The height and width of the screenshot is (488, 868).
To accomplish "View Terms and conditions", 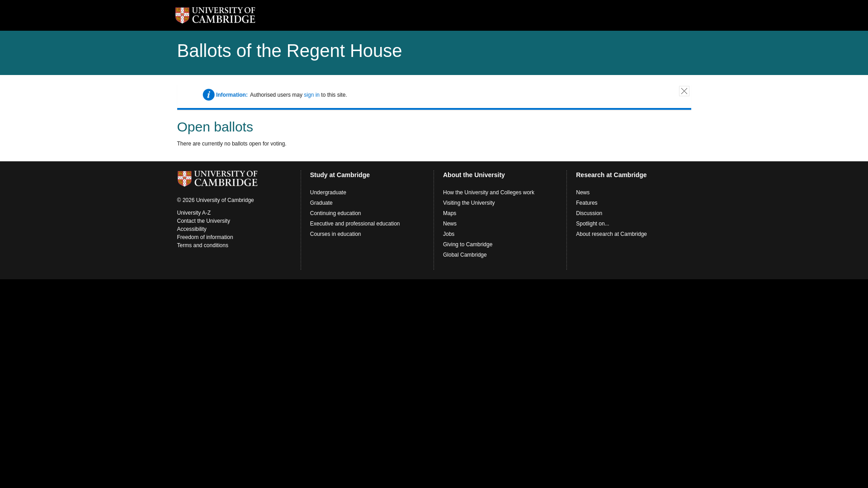I will [x=203, y=245].
